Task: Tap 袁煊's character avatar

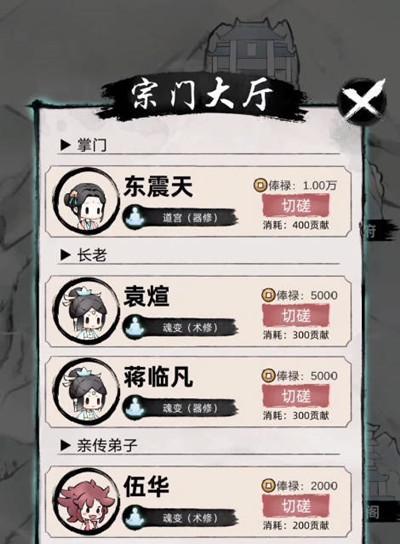Action: tap(87, 313)
